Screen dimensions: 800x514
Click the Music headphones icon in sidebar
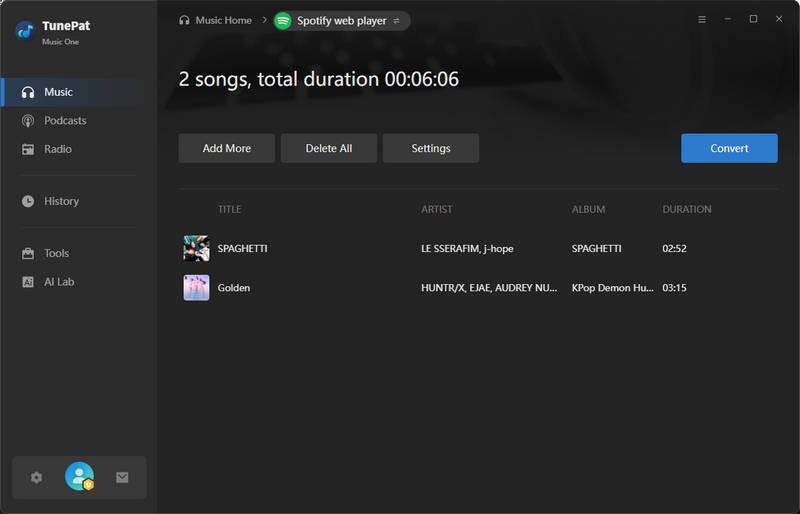pyautogui.click(x=28, y=92)
